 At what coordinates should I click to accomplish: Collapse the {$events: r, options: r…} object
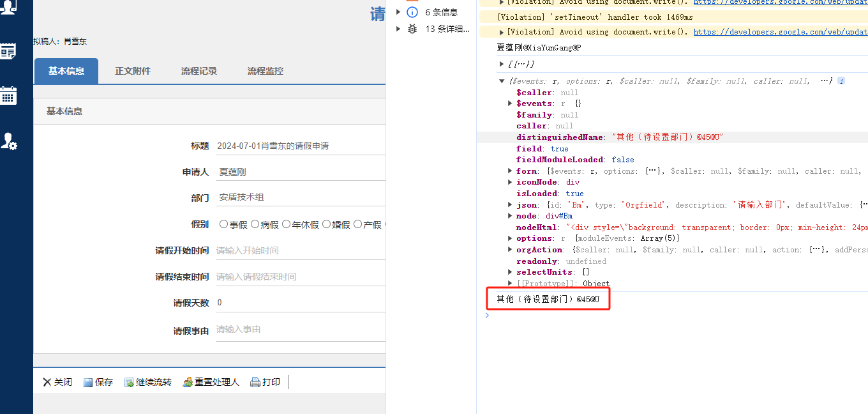pos(502,81)
